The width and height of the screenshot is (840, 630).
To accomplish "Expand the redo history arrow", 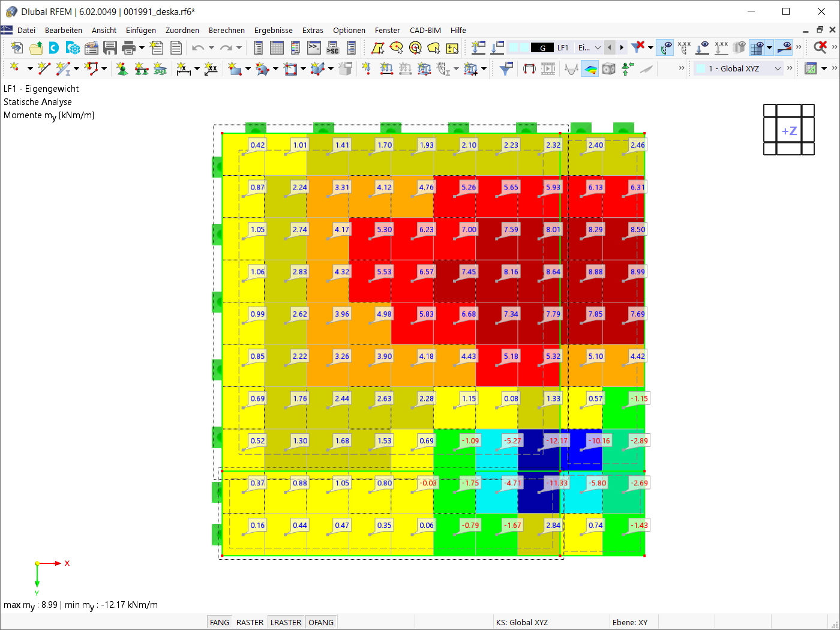I will click(x=239, y=48).
